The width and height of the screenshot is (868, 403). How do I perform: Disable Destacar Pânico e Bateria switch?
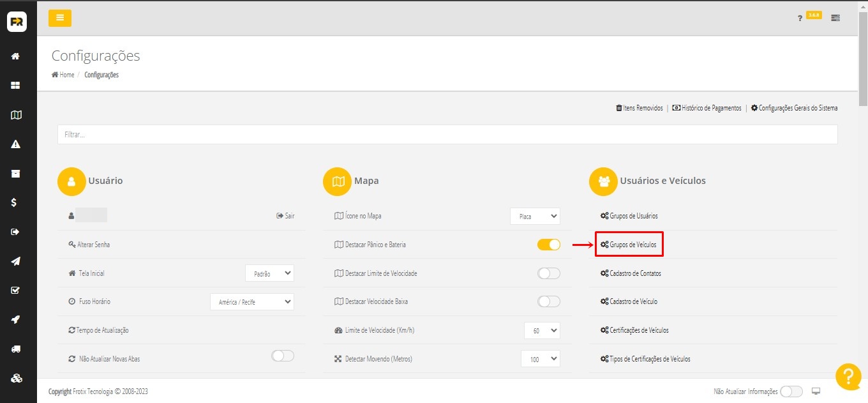548,245
